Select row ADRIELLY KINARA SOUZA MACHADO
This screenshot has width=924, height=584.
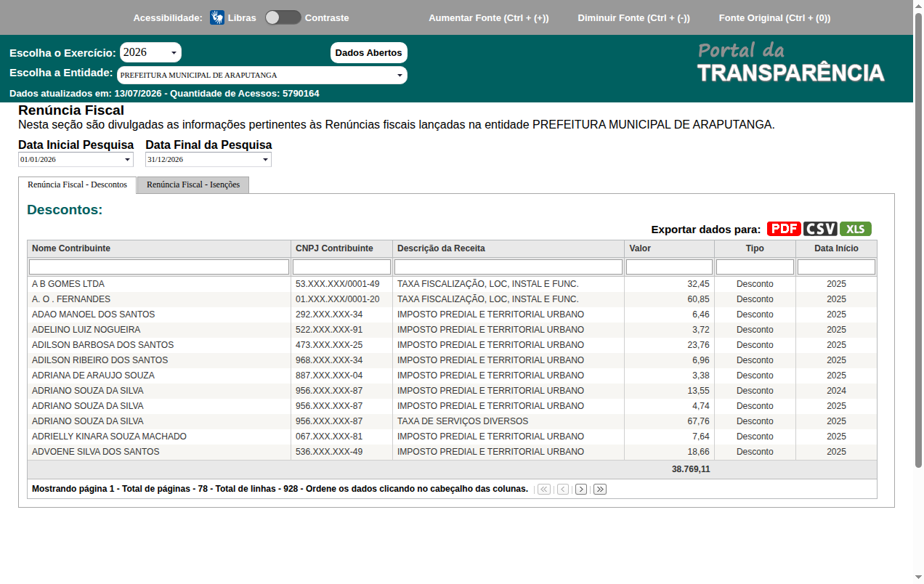(452, 437)
